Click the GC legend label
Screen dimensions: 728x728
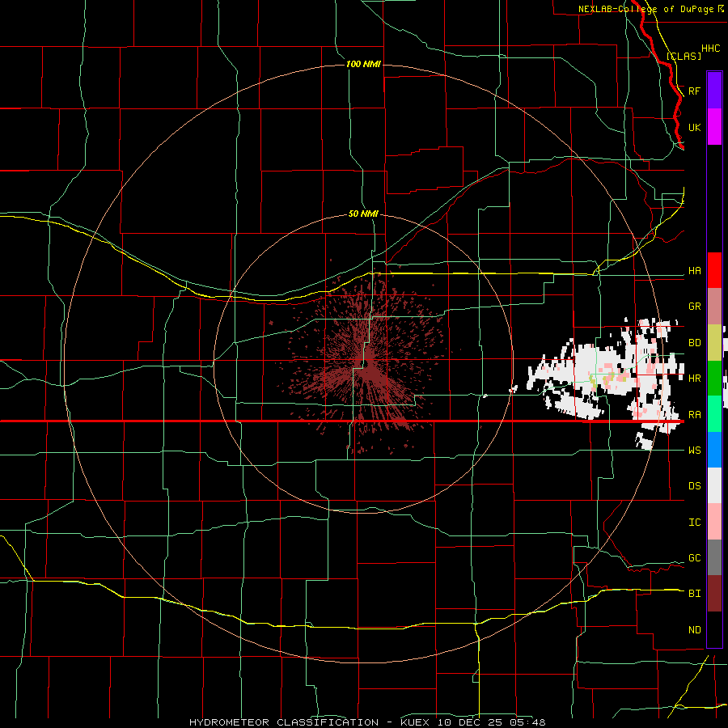pyautogui.click(x=694, y=558)
